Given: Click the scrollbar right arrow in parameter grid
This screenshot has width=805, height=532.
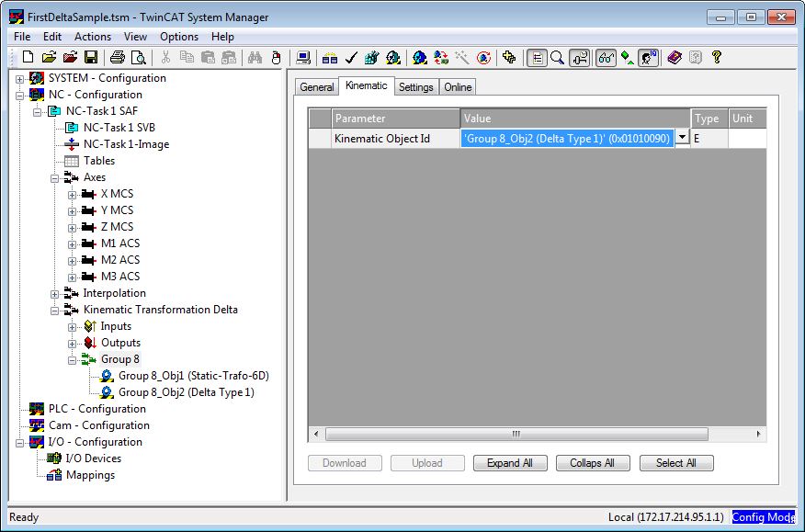Looking at the screenshot, I should [x=758, y=434].
